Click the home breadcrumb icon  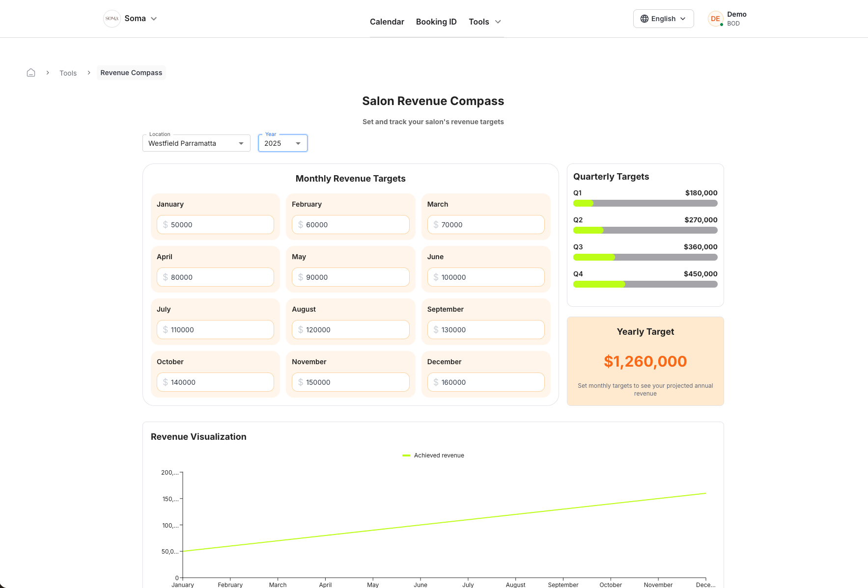(30, 72)
